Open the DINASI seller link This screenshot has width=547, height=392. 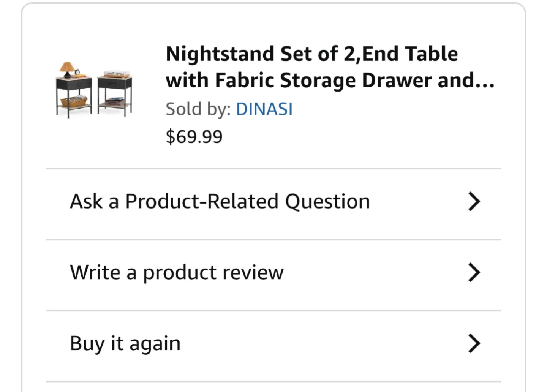coord(264,109)
